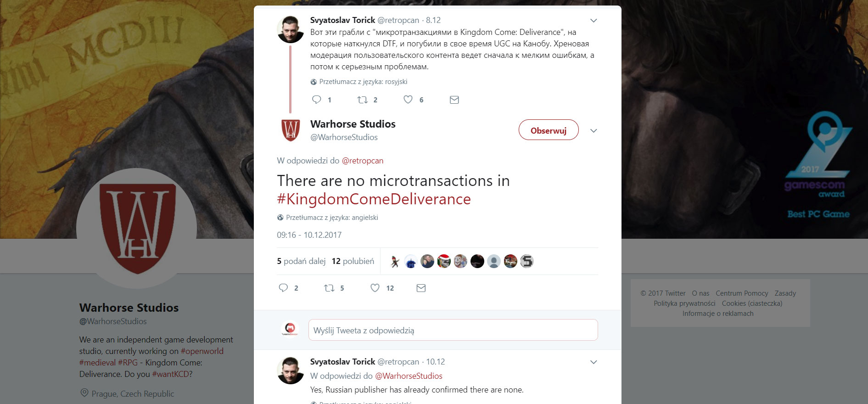Open Centrum Pomocy footer link
Screen dimensions: 868x404
(742, 293)
